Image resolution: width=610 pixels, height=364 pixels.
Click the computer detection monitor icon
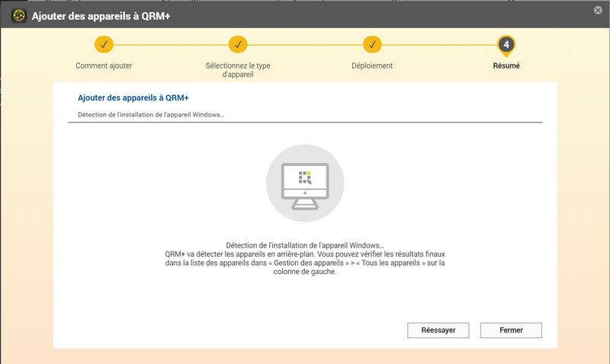point(305,183)
